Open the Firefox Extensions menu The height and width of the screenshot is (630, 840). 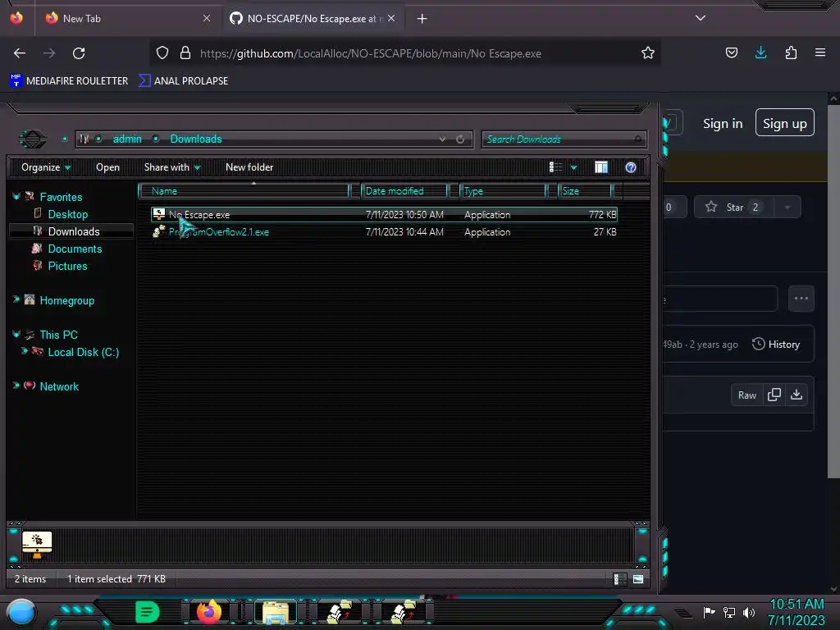(x=791, y=52)
